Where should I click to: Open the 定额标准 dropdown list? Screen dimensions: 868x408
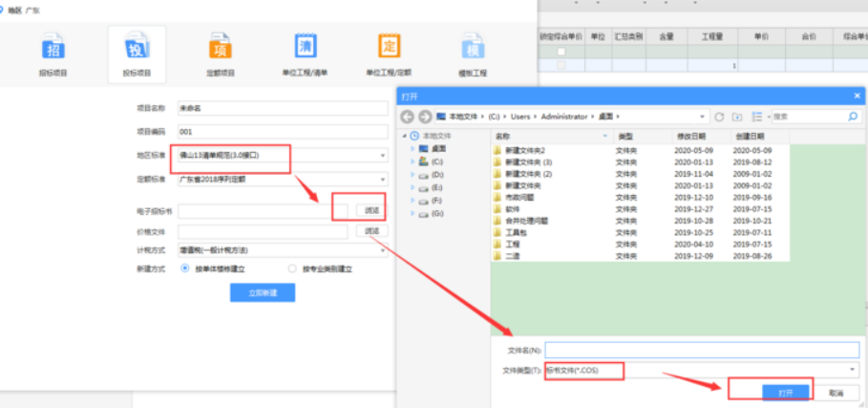pos(383,179)
